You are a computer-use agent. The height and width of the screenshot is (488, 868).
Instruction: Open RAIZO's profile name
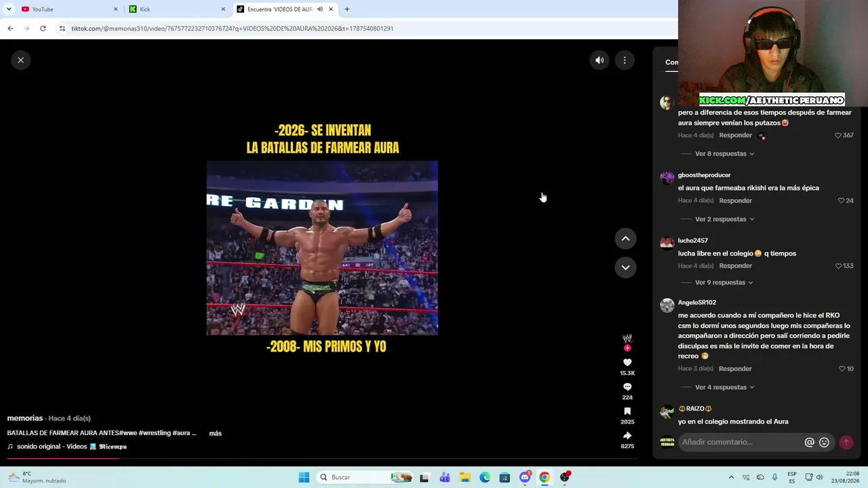(x=695, y=409)
